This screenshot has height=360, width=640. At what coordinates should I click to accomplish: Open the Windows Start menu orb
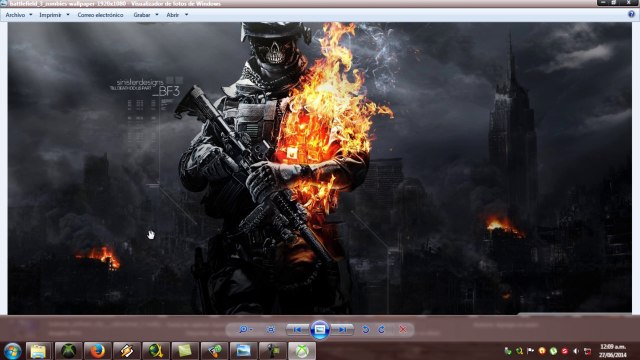(x=12, y=351)
